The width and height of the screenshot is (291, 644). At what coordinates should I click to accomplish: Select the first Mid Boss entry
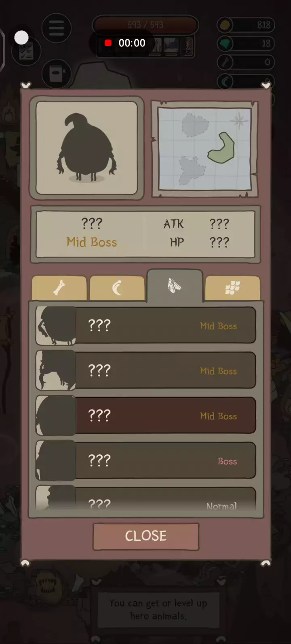tap(145, 325)
